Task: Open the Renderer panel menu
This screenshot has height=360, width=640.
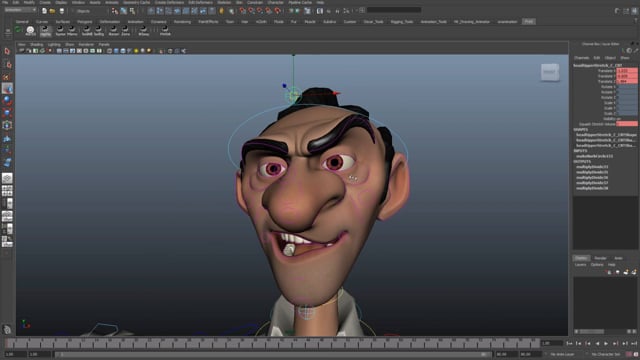Action: click(x=86, y=44)
